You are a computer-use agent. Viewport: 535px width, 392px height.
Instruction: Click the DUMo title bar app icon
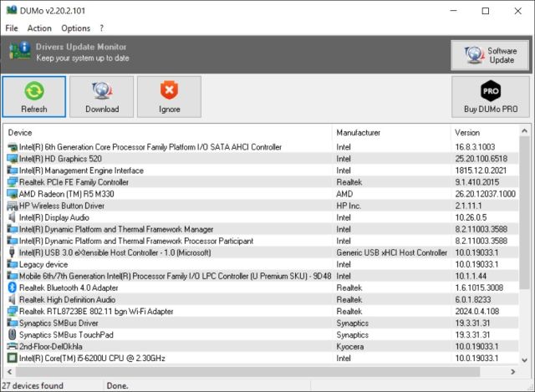coord(12,10)
